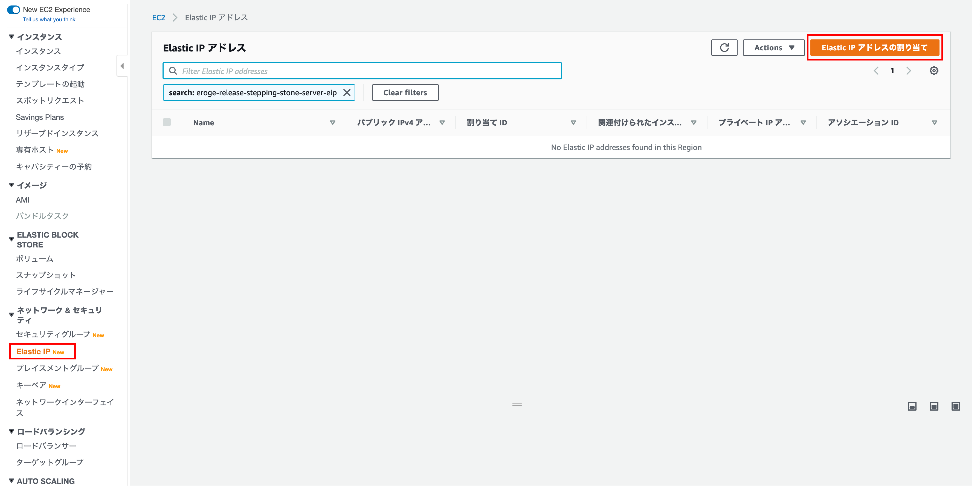This screenshot has width=980, height=496.
Task: Open セキュリティグループ in the sidebar
Action: [x=53, y=334]
